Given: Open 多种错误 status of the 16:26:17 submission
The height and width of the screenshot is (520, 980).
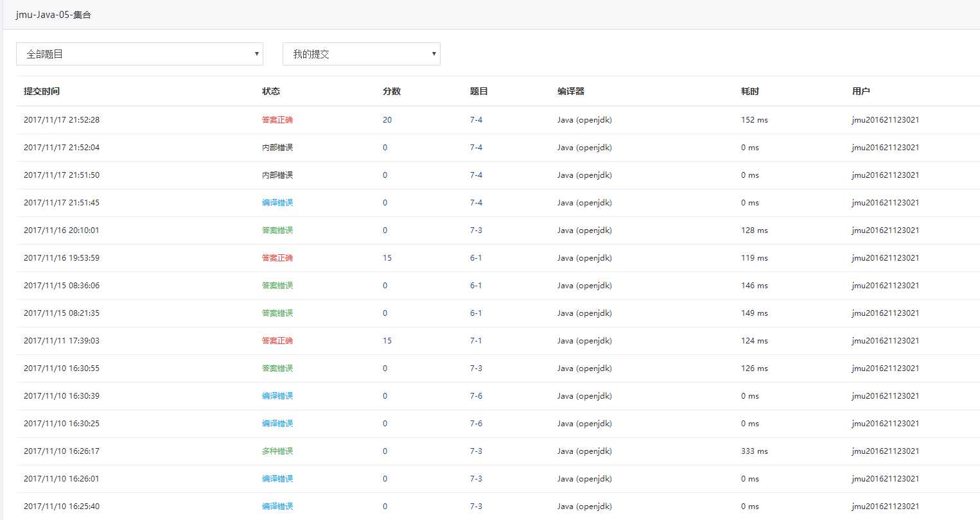Looking at the screenshot, I should 277,451.
